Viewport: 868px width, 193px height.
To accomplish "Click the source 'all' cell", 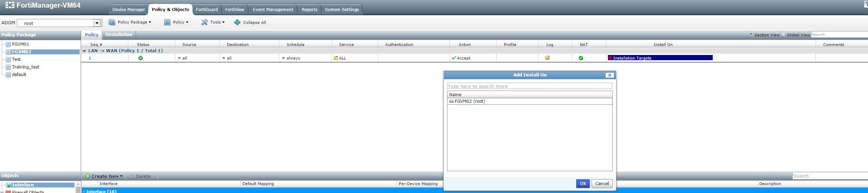I will pos(197,58).
